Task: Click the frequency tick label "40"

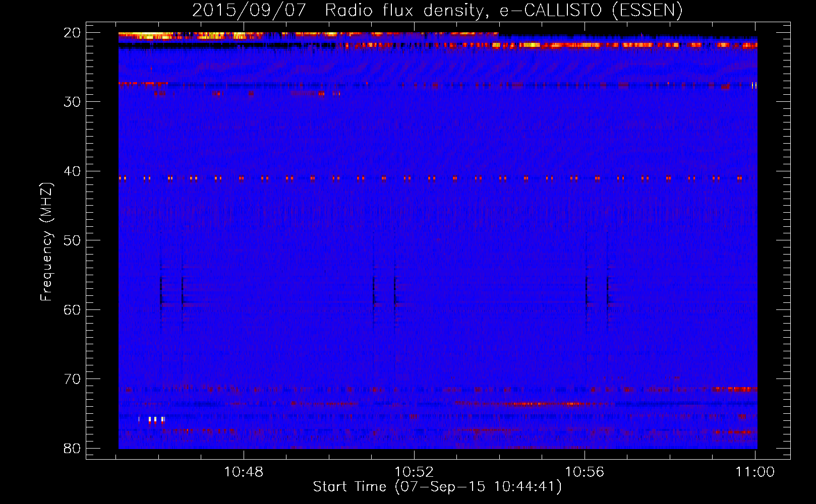Action: (72, 171)
